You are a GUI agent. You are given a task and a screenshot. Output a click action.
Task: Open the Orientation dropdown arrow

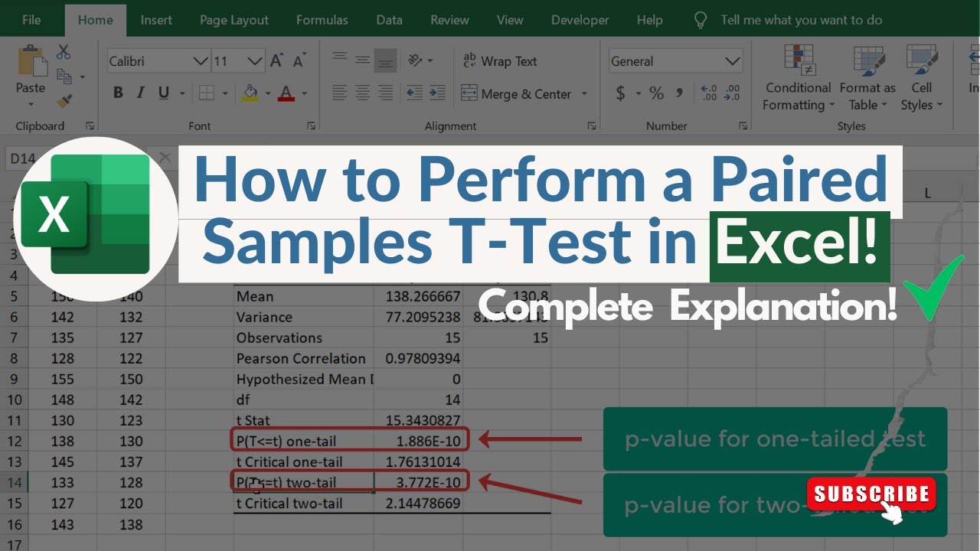pyautogui.click(x=430, y=61)
